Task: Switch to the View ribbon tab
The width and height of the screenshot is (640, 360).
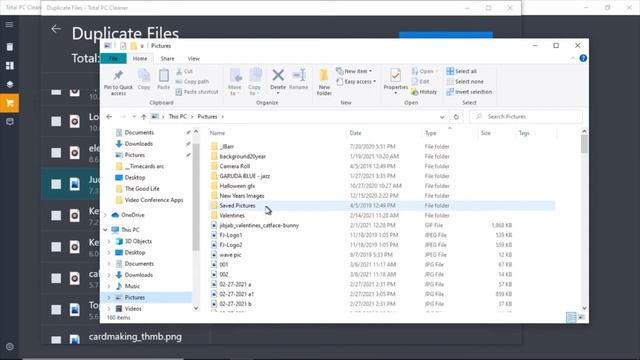Action: 193,59
